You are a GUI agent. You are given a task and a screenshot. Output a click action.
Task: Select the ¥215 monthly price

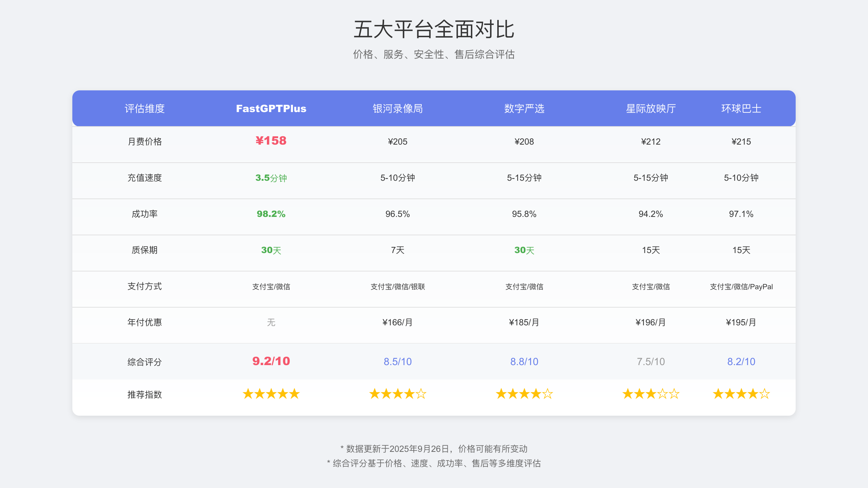[x=741, y=141]
